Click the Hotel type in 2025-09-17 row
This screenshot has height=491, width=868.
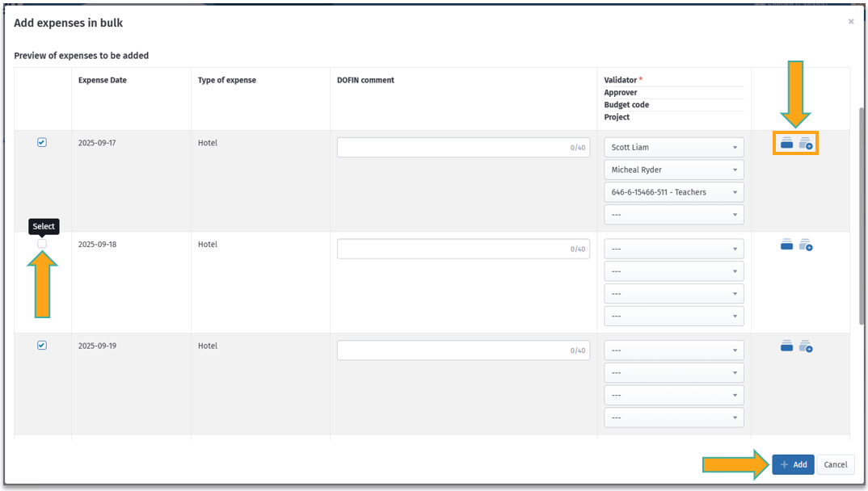(x=208, y=143)
